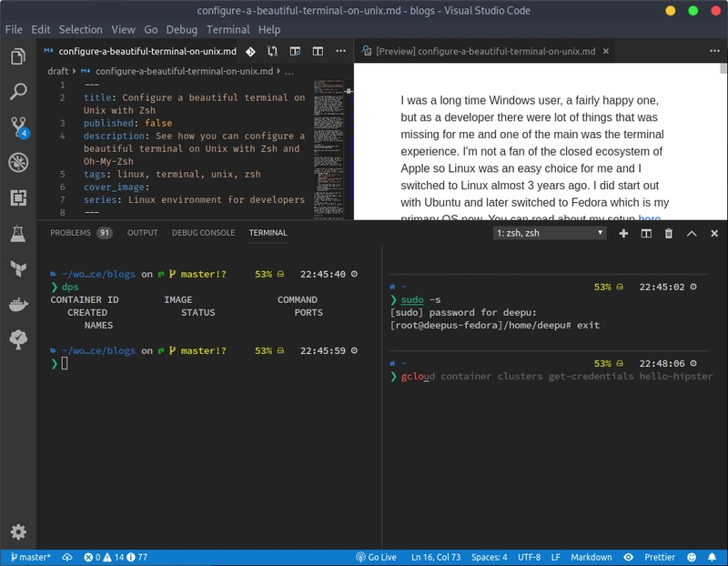This screenshot has width=728, height=566.
Task: Change language mode via Markdown
Action: pos(591,557)
